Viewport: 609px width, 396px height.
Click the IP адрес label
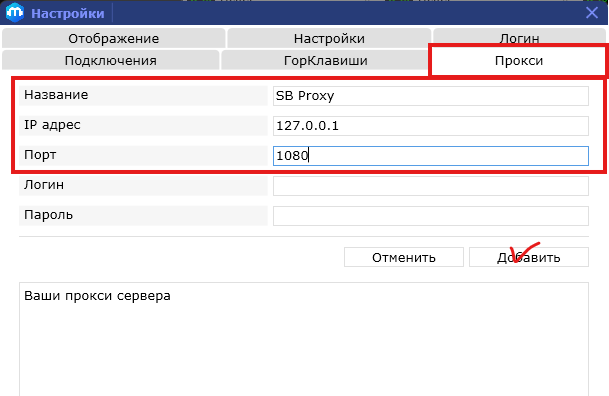pyautogui.click(x=52, y=125)
